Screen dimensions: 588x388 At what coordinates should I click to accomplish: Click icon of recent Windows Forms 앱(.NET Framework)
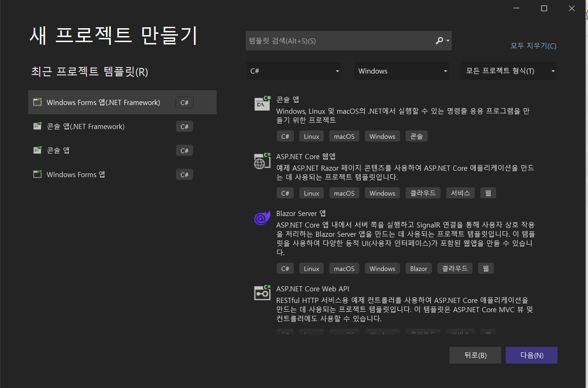pyautogui.click(x=37, y=102)
